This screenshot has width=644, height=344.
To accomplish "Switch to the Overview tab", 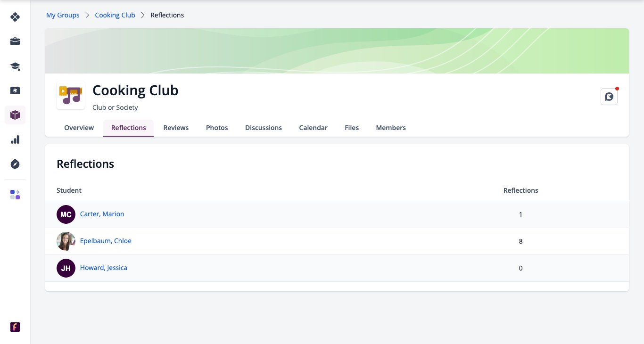I will tap(79, 128).
